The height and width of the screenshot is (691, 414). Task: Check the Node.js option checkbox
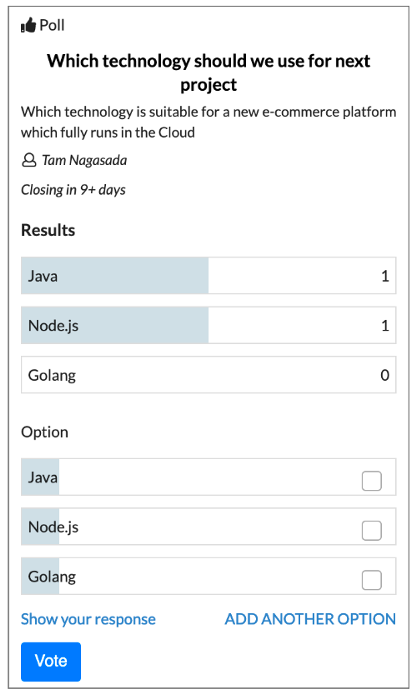[372, 530]
